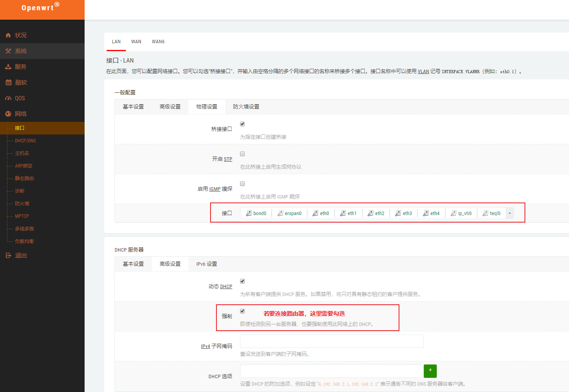The width and height of the screenshot is (569, 392).
Task: Uncheck the 强制 DHCP checkbox
Action: click(x=242, y=311)
